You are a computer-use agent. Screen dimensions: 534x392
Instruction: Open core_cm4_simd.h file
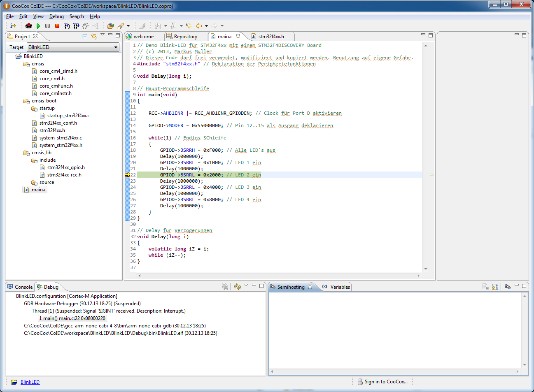coord(58,71)
